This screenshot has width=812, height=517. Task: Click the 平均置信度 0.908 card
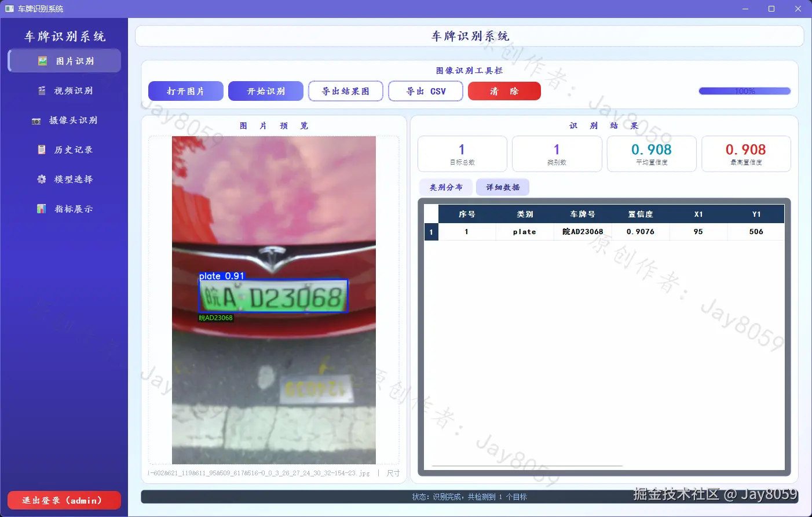point(652,154)
